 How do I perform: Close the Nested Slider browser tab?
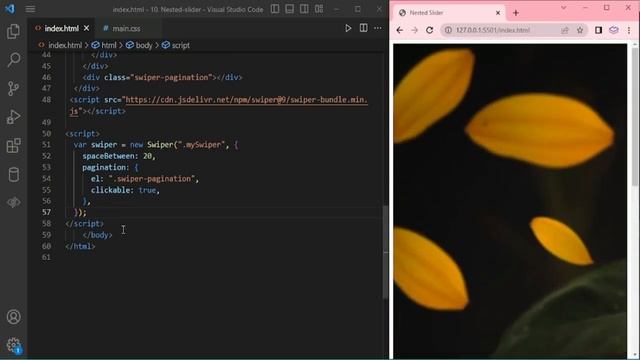pos(498,13)
